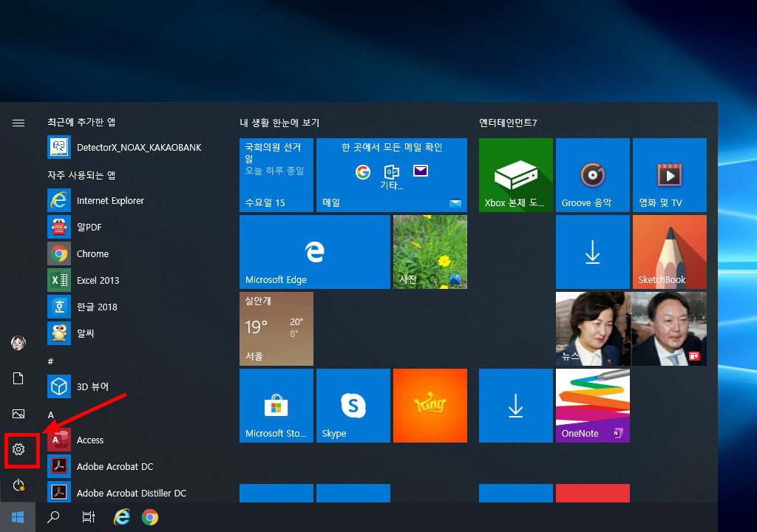
Task: Launch OneNote tile
Action: pos(592,406)
